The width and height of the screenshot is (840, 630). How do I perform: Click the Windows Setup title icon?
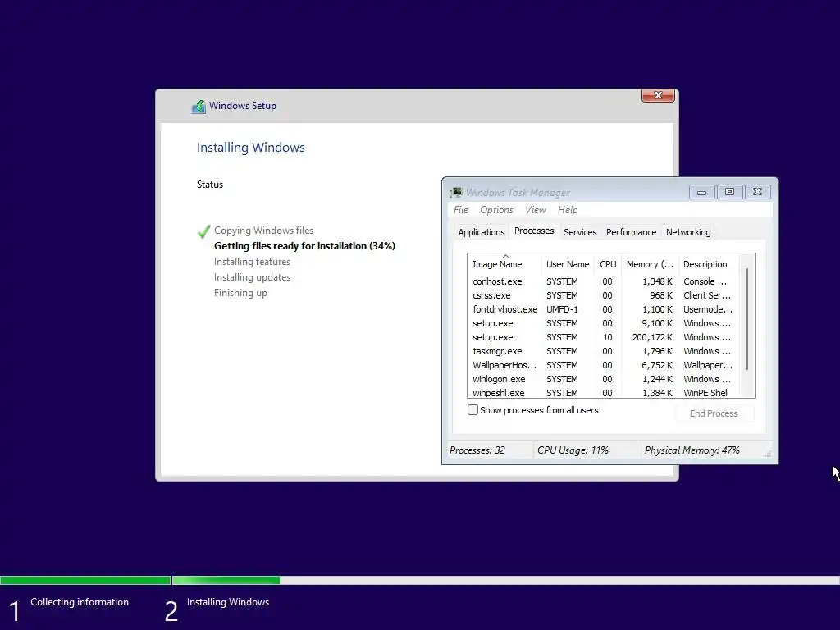click(x=199, y=107)
